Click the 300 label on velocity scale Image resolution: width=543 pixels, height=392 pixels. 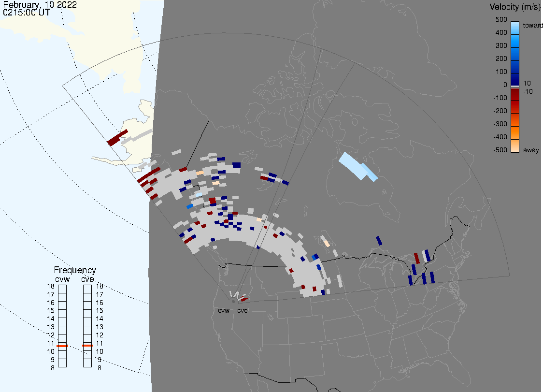(501, 45)
